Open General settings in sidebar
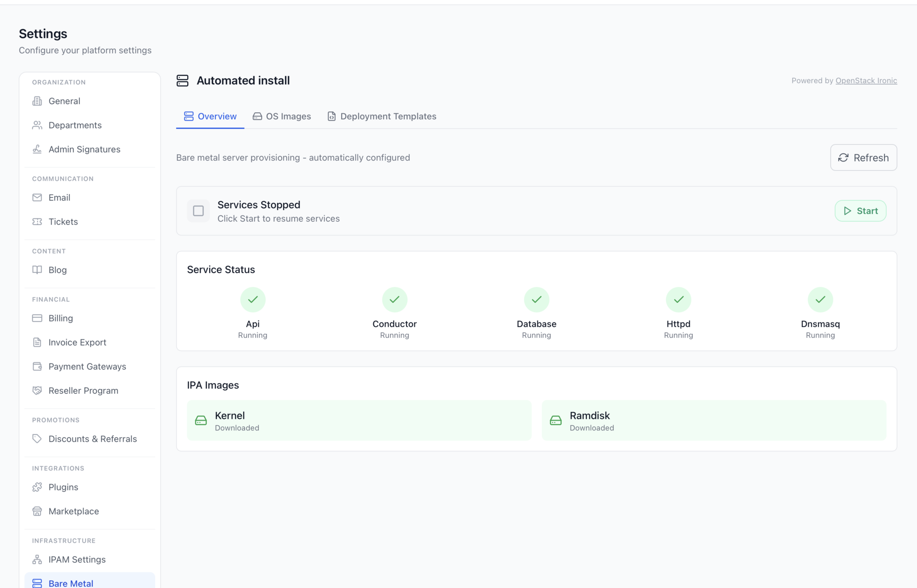This screenshot has width=917, height=588. (90, 101)
